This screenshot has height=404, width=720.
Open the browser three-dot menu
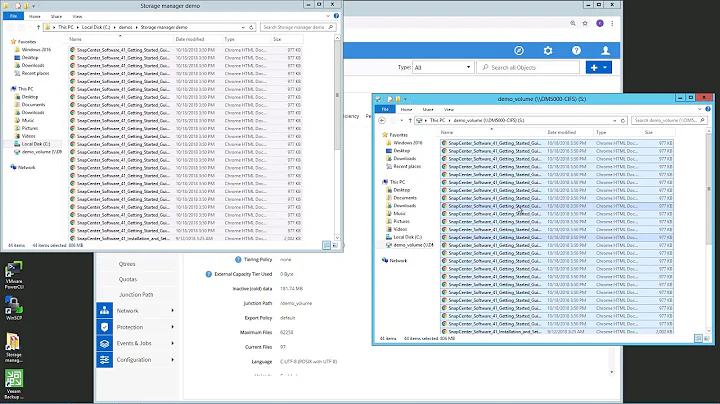click(x=612, y=23)
